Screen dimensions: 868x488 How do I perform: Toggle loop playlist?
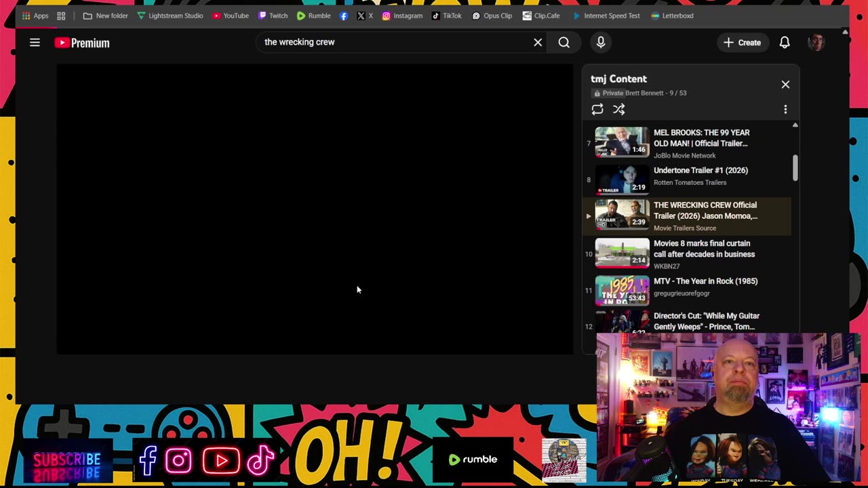tap(597, 109)
